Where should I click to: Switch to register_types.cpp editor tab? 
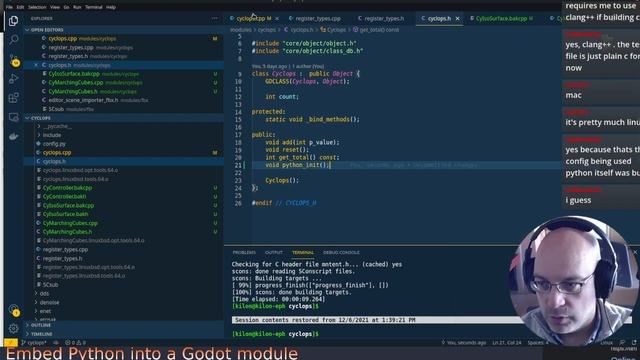[x=318, y=18]
